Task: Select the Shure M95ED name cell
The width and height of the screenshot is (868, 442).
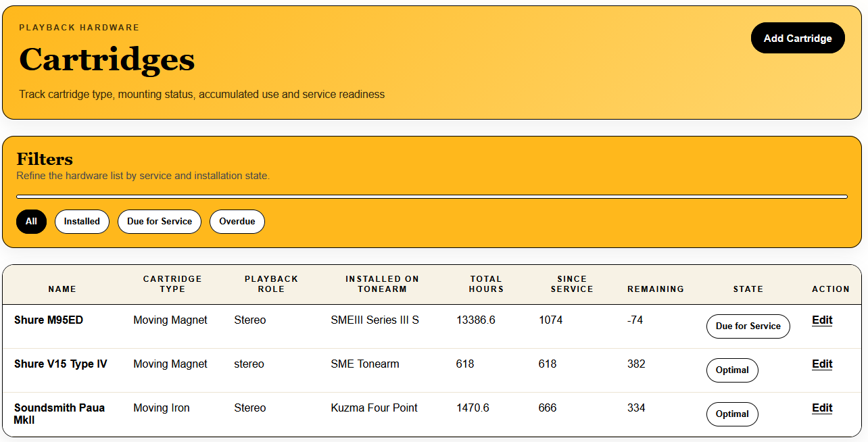Action: click(x=49, y=320)
